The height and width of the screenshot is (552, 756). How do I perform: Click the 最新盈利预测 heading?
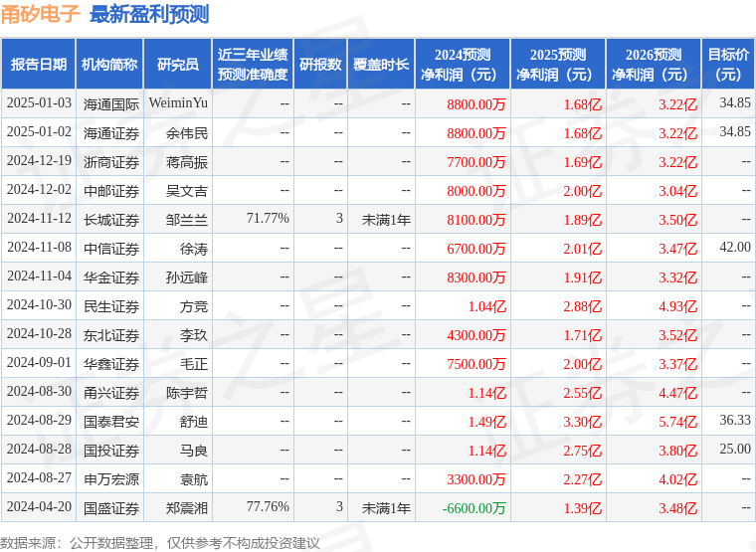tap(149, 14)
